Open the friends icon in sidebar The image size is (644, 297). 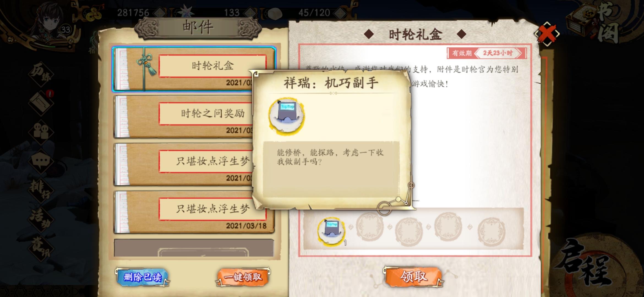pos(41,132)
